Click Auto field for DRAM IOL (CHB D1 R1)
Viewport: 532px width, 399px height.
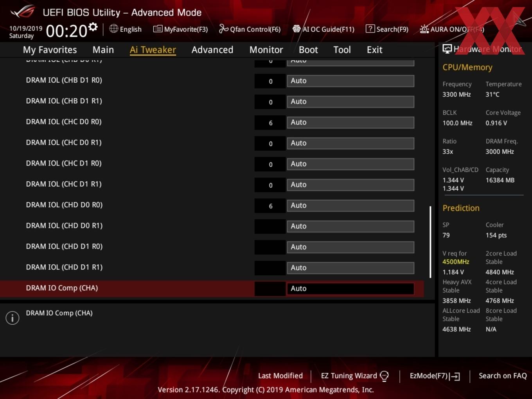[350, 102]
